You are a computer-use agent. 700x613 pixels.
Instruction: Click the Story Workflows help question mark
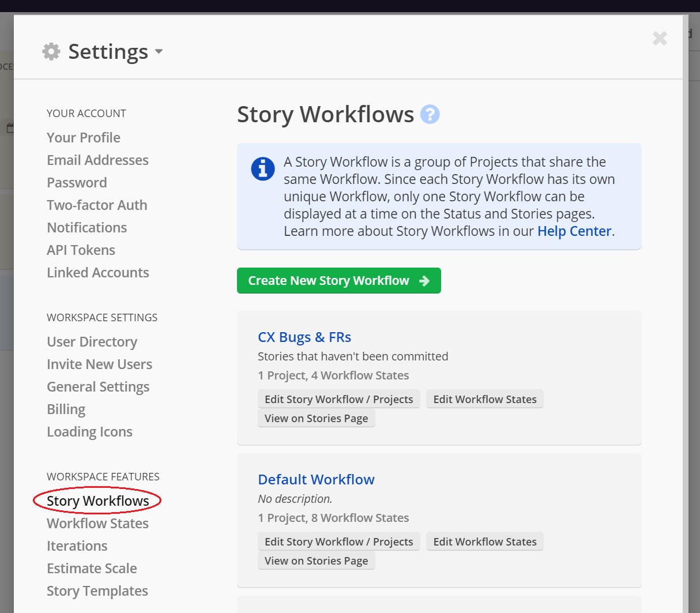(x=430, y=114)
